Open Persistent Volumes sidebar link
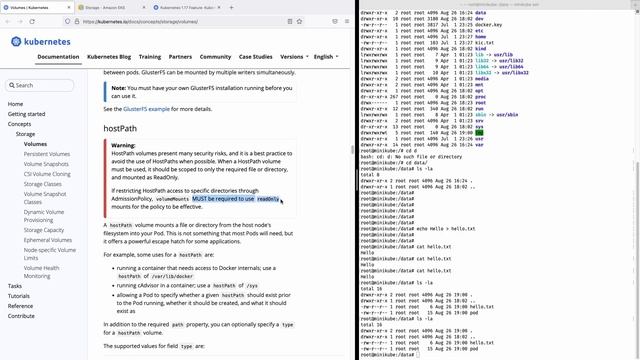The width and height of the screenshot is (640, 360). (x=47, y=154)
